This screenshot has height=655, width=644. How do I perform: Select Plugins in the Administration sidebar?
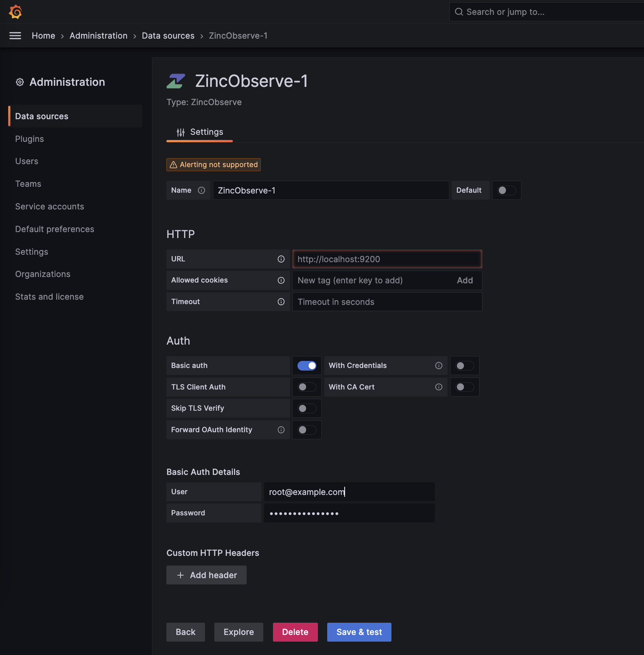tap(29, 139)
